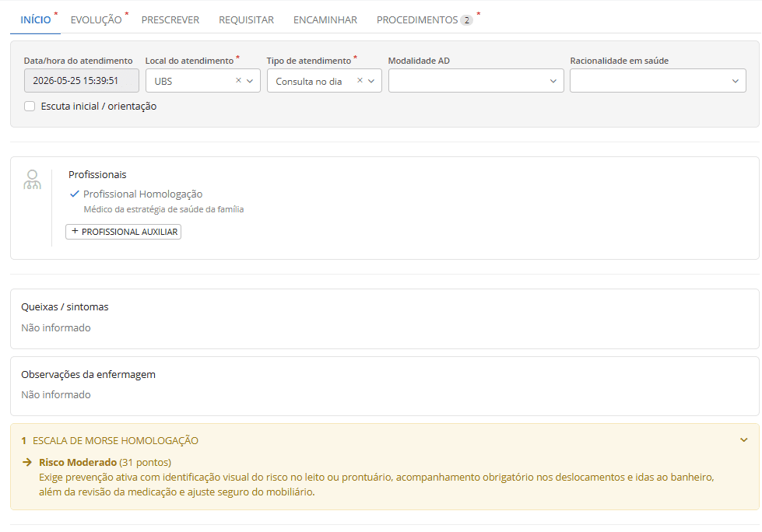Select the REQUISITAR tab

click(247, 20)
